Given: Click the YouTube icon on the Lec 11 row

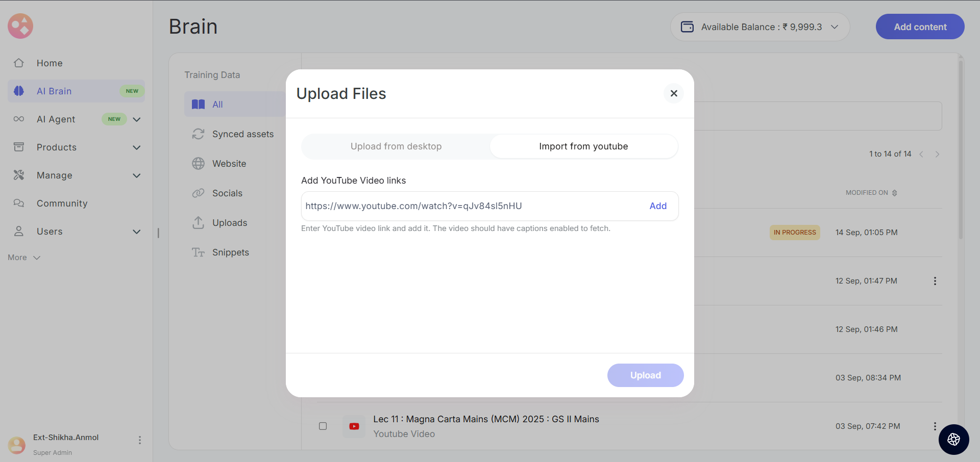Looking at the screenshot, I should click(354, 426).
